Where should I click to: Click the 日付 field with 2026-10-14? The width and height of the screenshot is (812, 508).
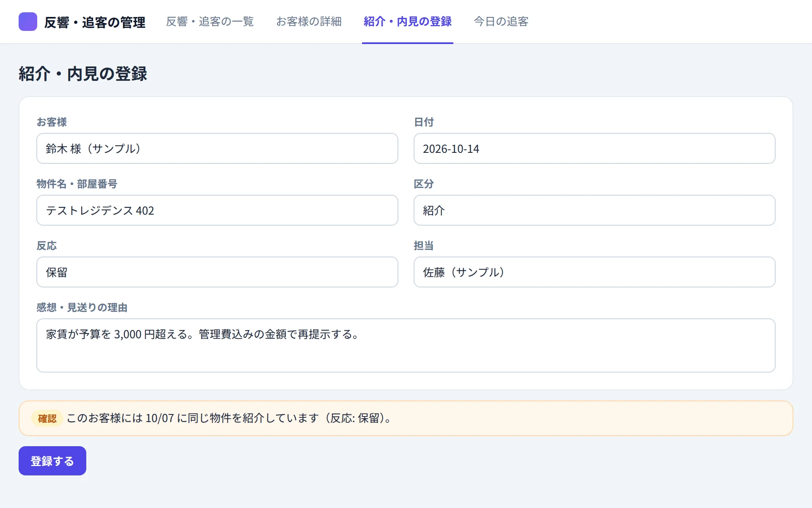594,149
